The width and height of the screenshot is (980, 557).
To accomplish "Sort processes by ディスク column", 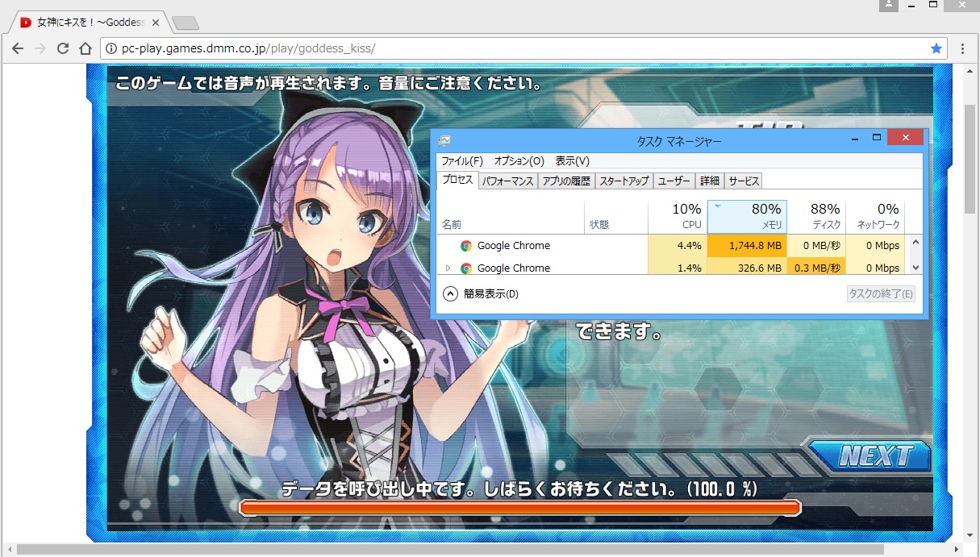I will click(816, 217).
